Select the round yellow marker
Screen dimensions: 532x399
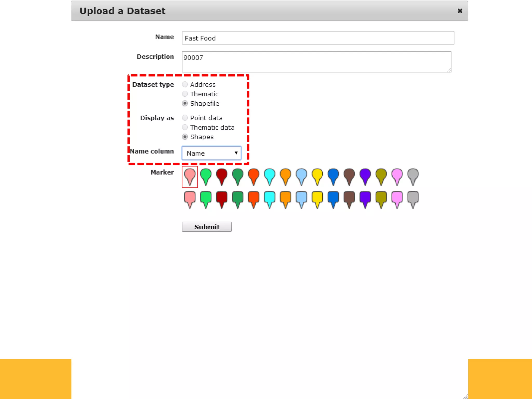317,176
